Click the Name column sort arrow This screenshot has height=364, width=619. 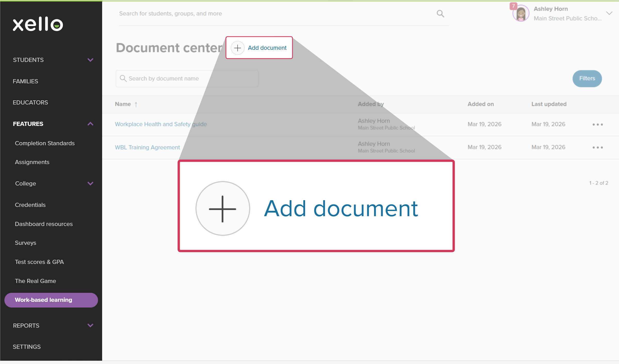[x=136, y=104]
